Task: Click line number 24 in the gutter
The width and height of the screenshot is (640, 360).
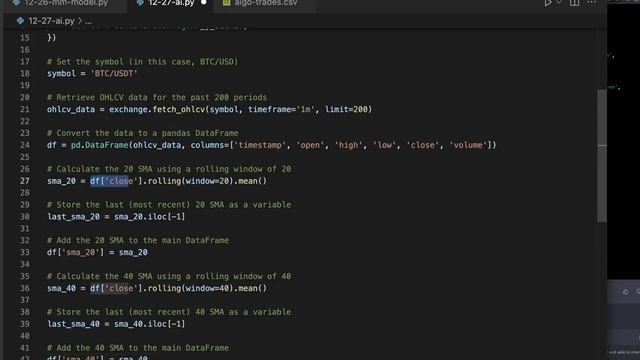Action: [25, 145]
